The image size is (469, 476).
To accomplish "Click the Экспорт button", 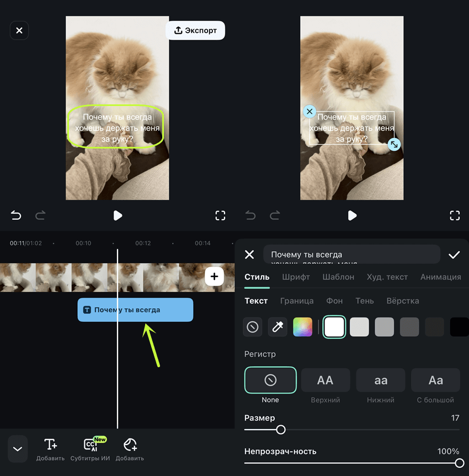I will pos(195,30).
